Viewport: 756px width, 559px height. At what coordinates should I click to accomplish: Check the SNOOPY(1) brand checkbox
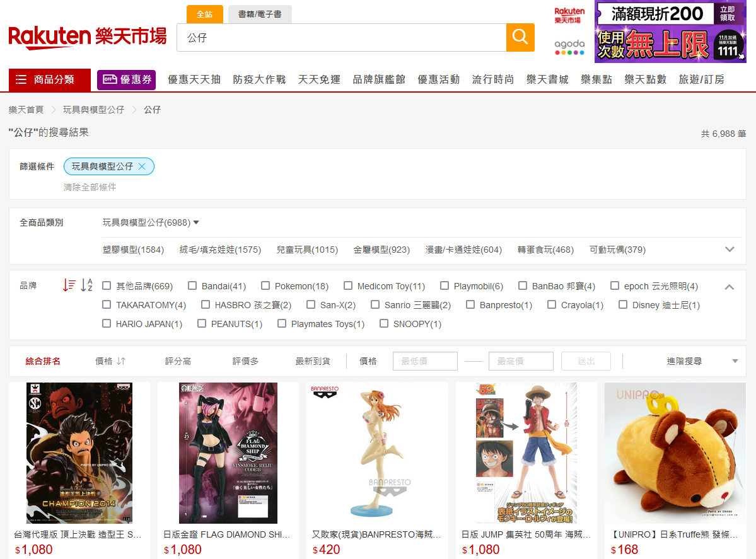click(x=384, y=323)
